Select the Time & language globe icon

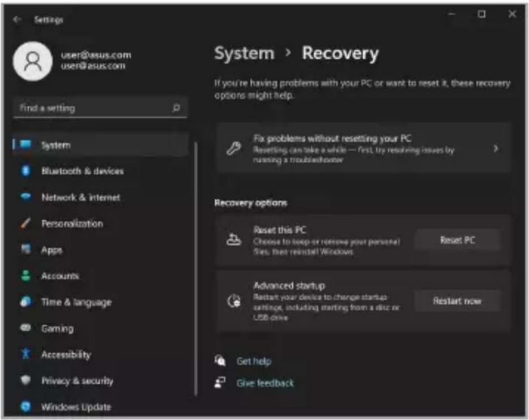25,301
